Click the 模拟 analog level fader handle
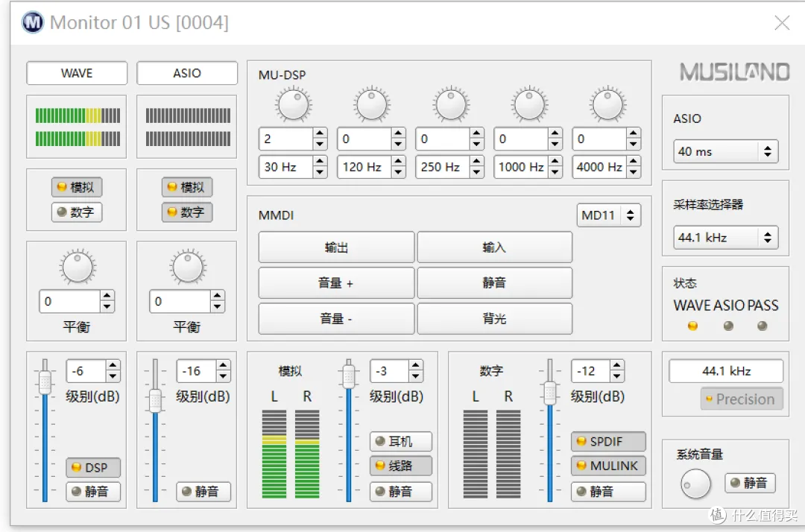Image resolution: width=805 pixels, height=532 pixels. pyautogui.click(x=349, y=376)
